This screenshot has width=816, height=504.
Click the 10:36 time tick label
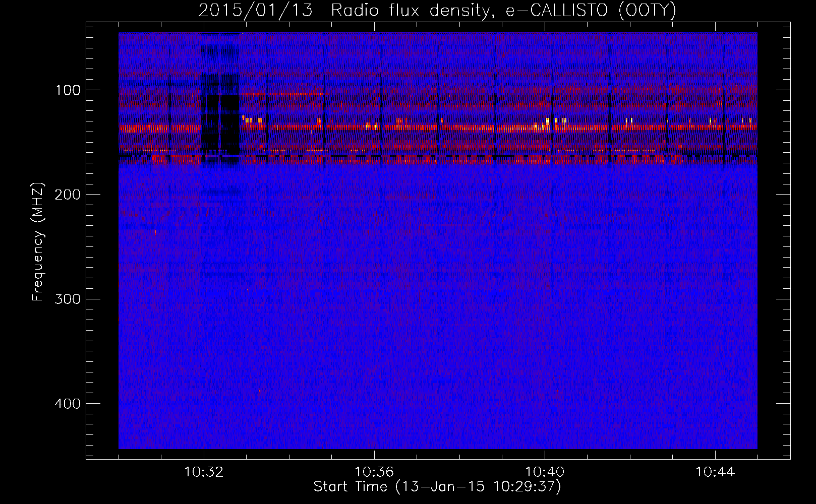point(374,472)
